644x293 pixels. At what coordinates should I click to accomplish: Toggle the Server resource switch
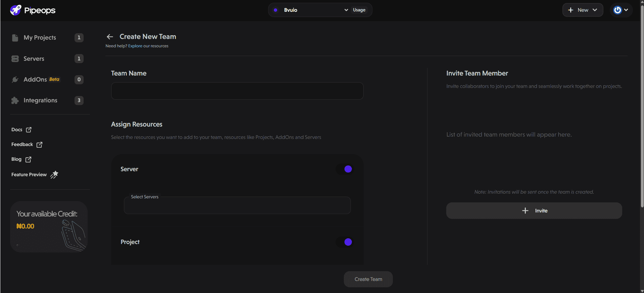tap(344, 169)
